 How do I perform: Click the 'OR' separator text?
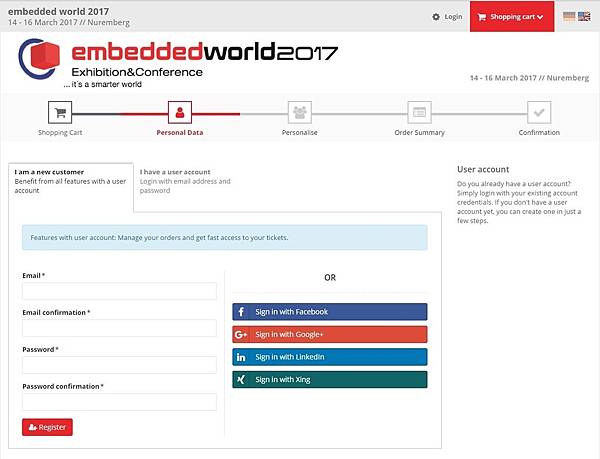click(x=330, y=278)
